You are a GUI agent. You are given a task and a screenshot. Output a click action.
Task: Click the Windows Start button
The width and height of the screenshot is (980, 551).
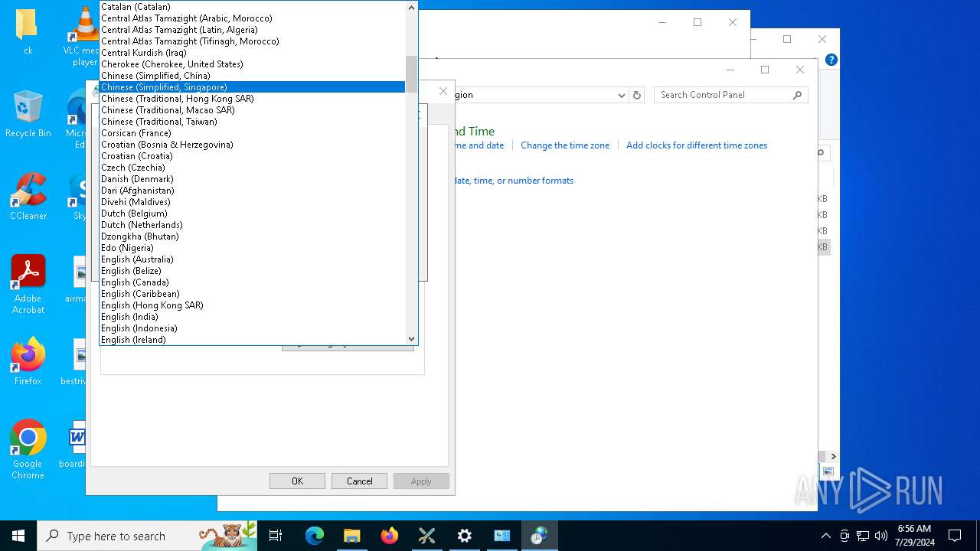[x=18, y=536]
